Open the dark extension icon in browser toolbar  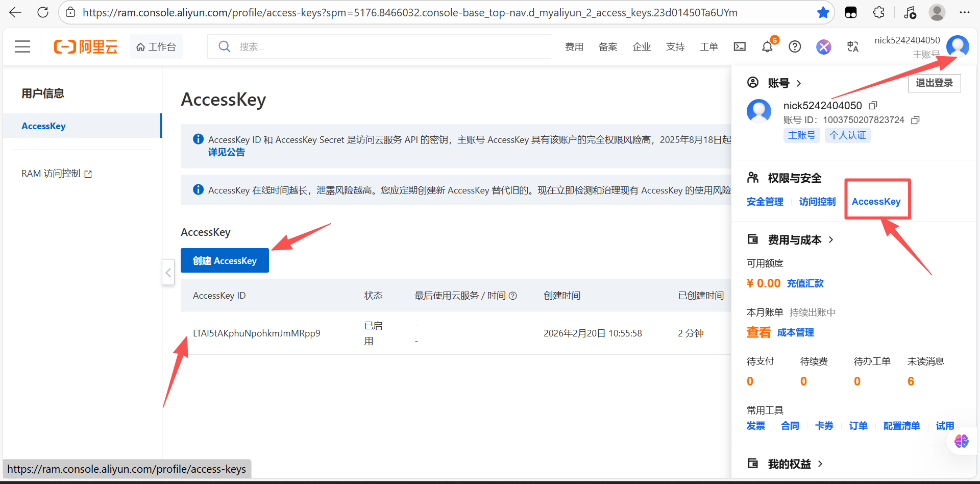tap(851, 12)
